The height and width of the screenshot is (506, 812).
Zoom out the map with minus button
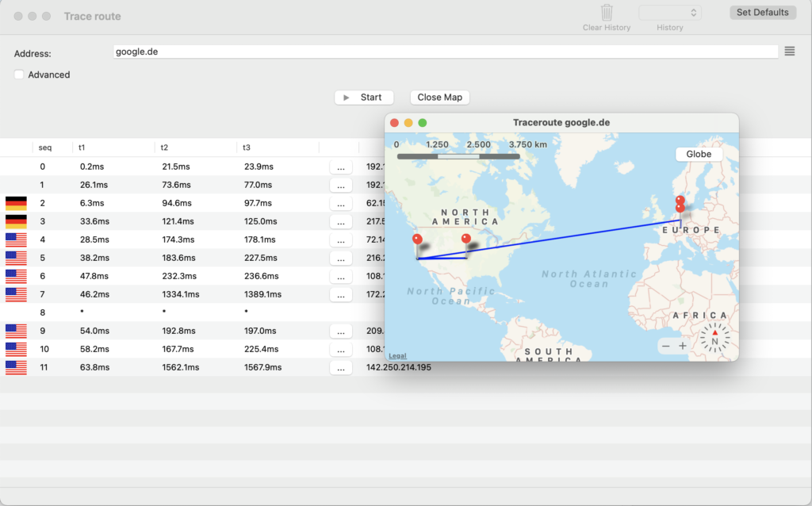[x=666, y=346]
